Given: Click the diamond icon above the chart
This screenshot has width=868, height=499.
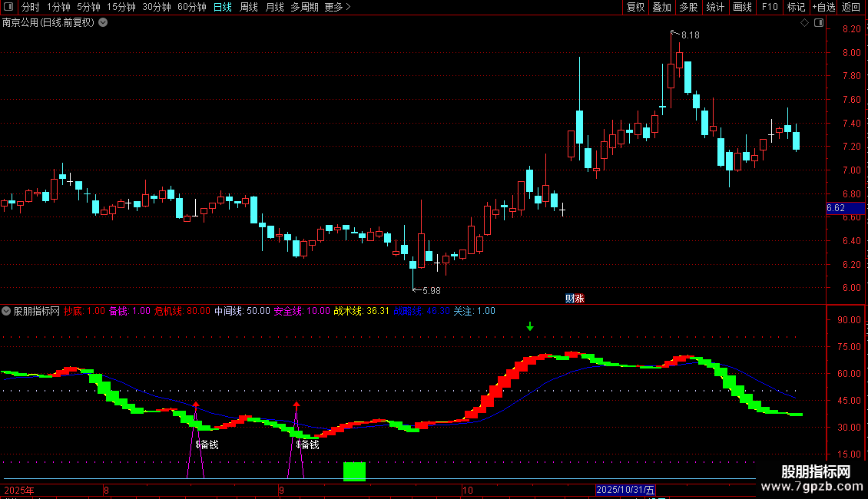Looking at the screenshot, I should [805, 23].
